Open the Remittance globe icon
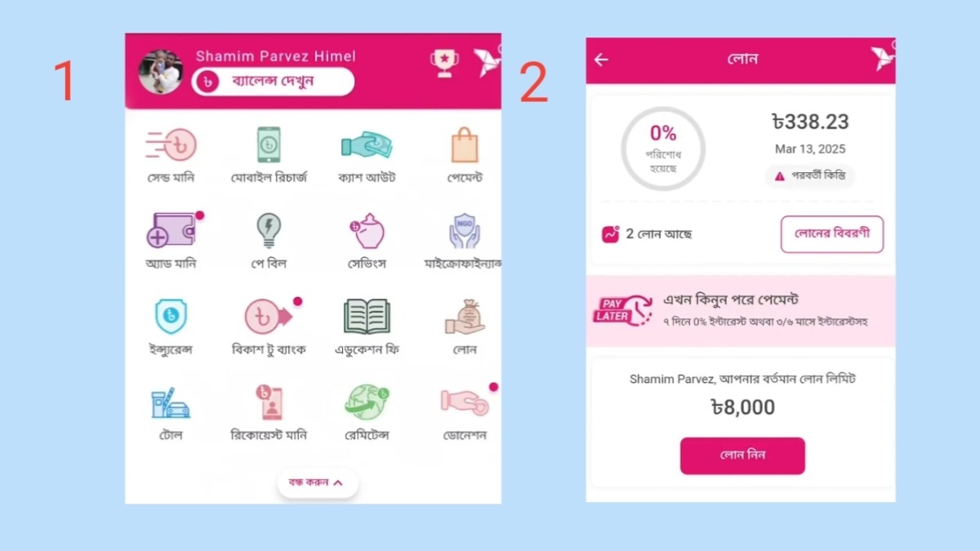Screen dimensions: 980x551 [367, 402]
